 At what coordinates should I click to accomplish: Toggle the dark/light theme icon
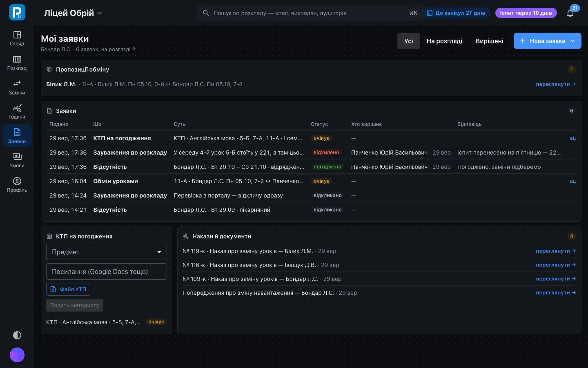click(17, 335)
